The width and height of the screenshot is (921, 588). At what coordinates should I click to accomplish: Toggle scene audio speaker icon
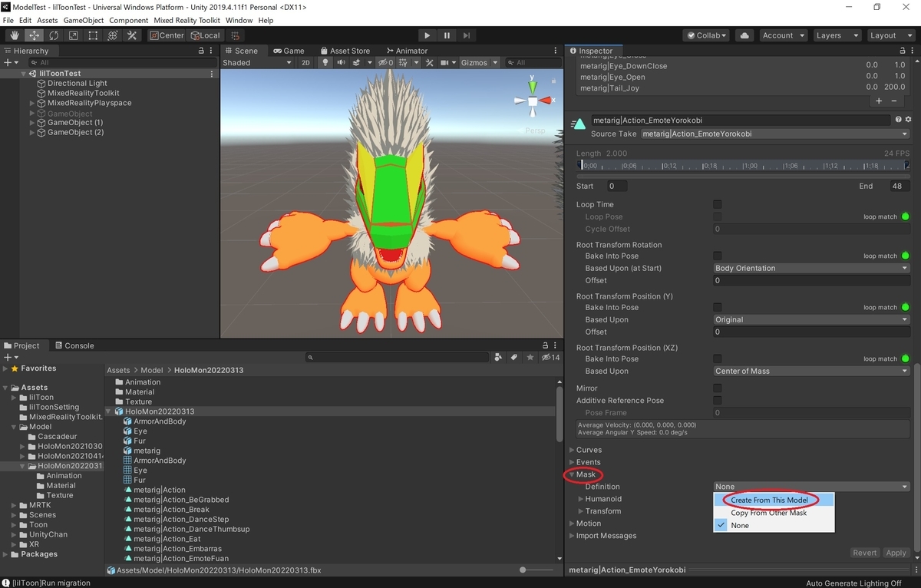(x=341, y=63)
